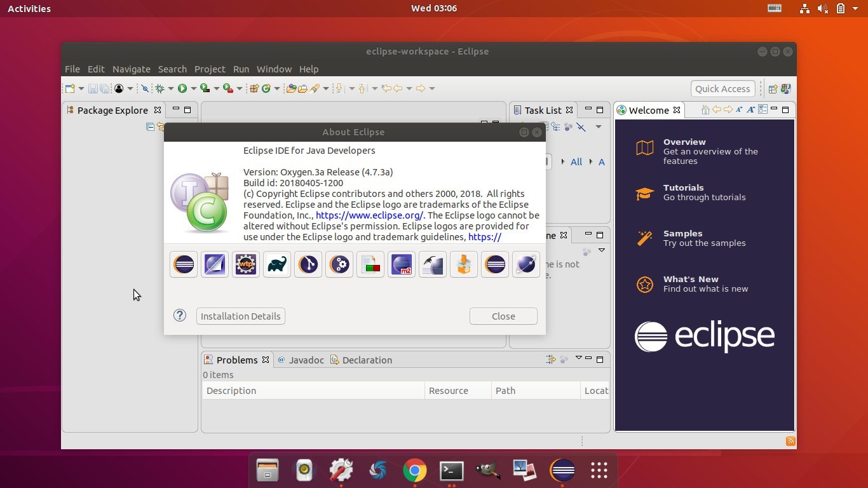Viewport: 868px width, 488px height.
Task: Click the Last Edit Location icon
Action: pos(386,88)
